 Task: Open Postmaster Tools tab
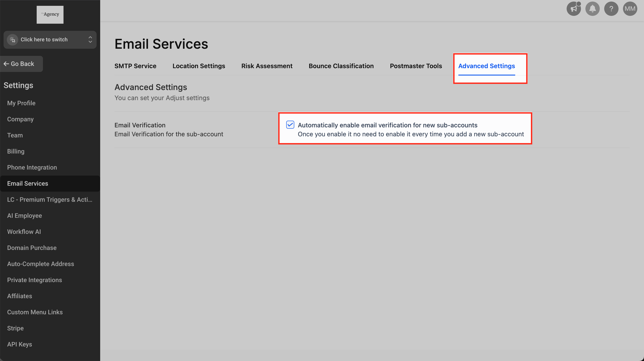416,66
